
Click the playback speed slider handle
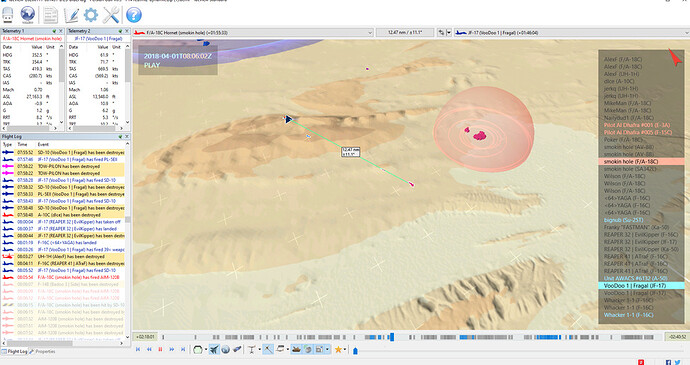click(x=355, y=351)
